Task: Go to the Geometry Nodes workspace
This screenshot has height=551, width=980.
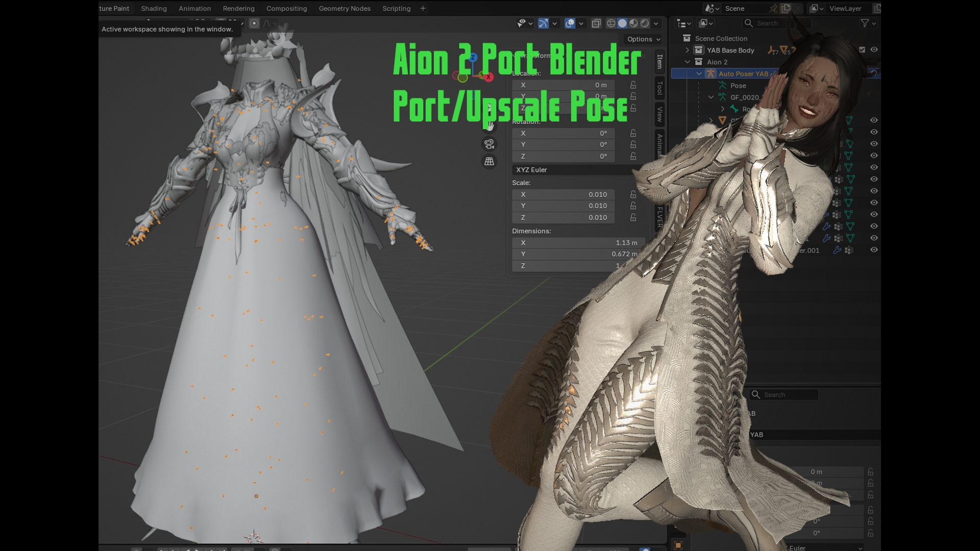Action: click(x=345, y=9)
